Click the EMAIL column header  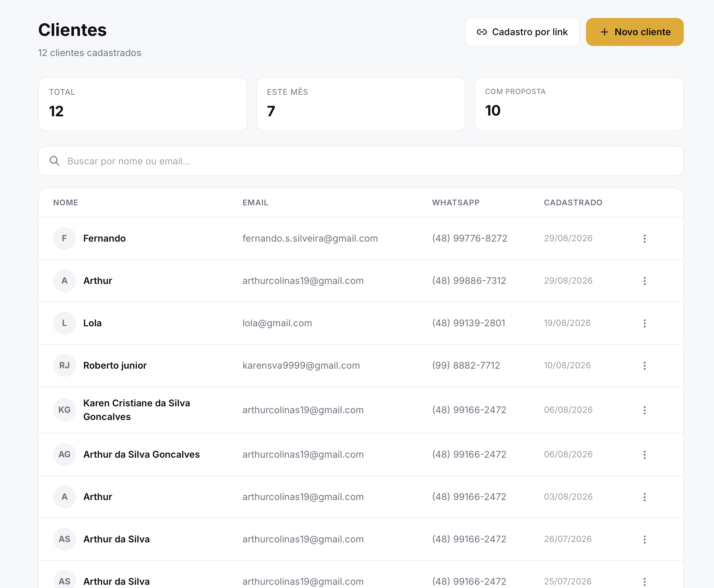pos(255,202)
